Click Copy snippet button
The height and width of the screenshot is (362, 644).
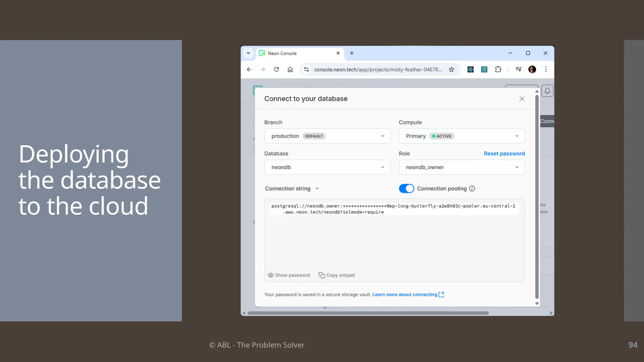tap(337, 275)
